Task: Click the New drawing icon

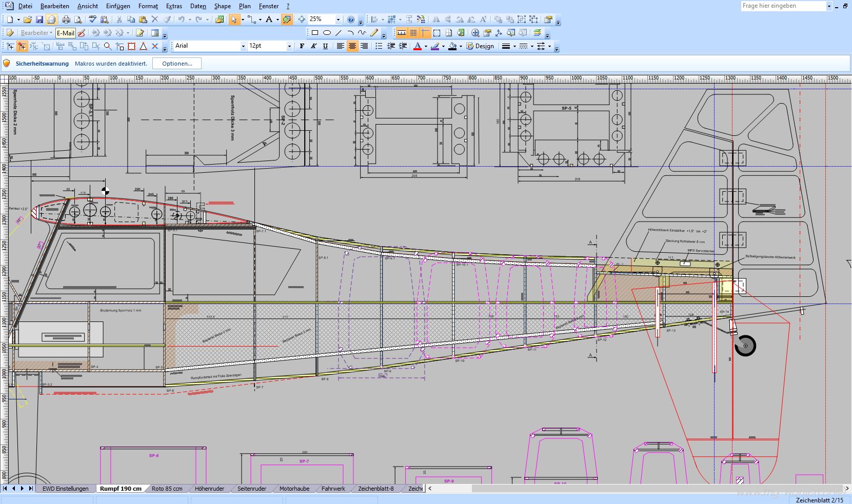Action: tap(10, 19)
